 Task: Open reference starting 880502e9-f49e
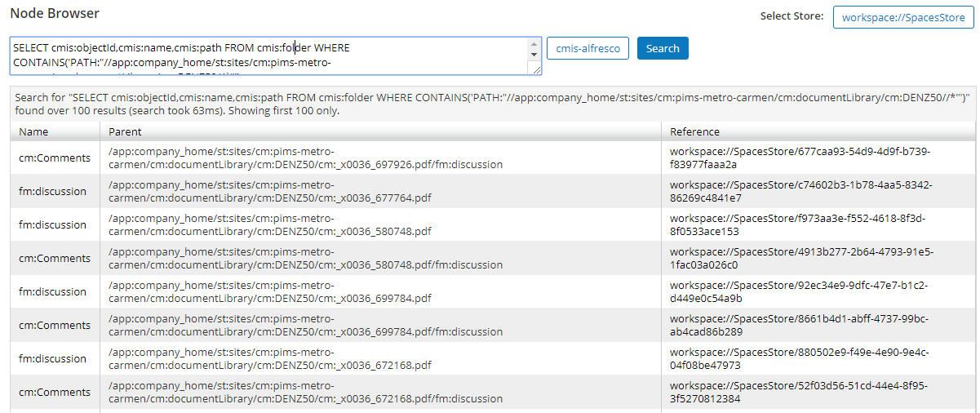coord(800,358)
